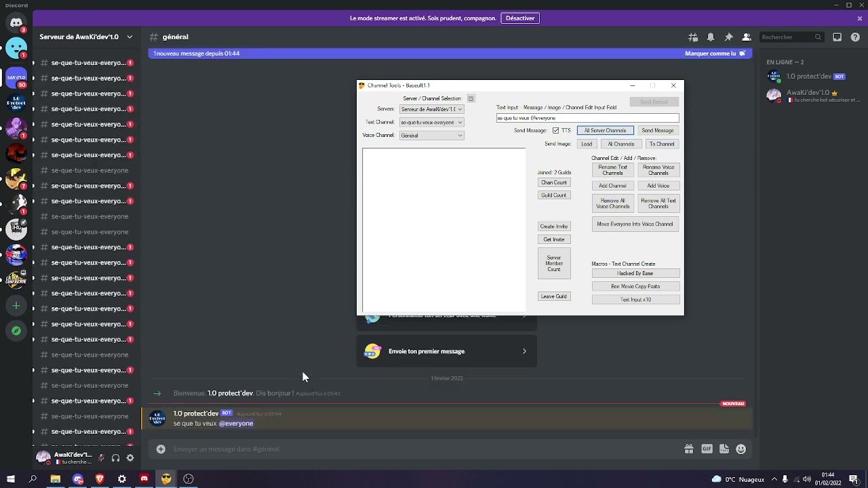Open the La Confrérie server icon
The width and height of the screenshot is (868, 488).
16,279
